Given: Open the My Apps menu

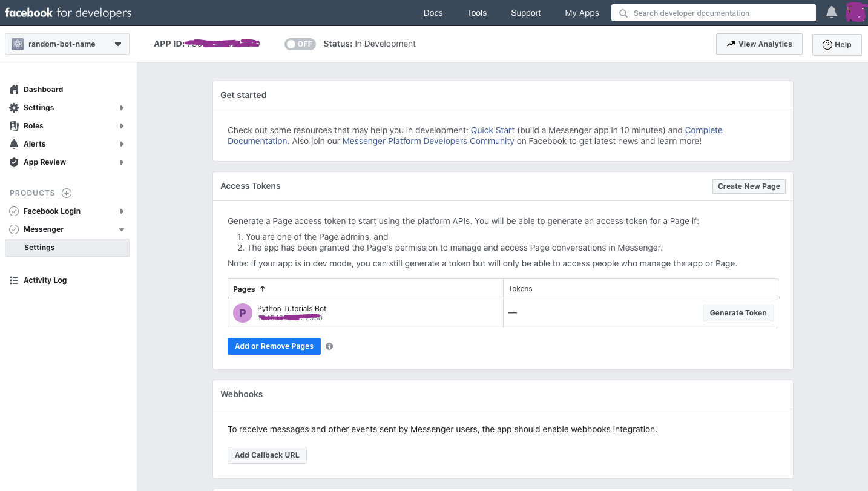Looking at the screenshot, I should tap(582, 13).
